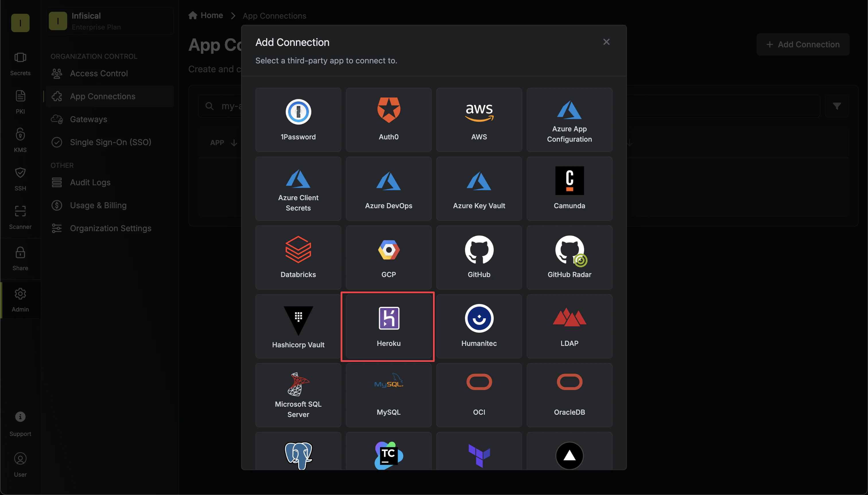The height and width of the screenshot is (495, 868).
Task: Choose Azure Client Secrets tile
Action: [x=298, y=189]
